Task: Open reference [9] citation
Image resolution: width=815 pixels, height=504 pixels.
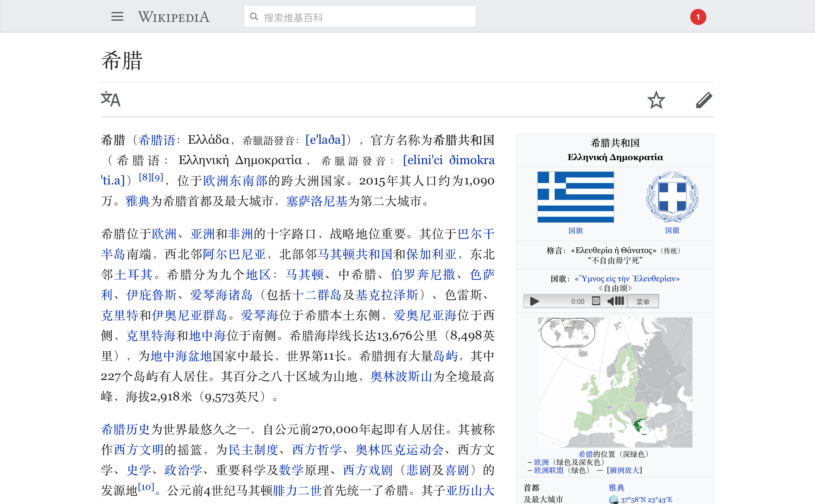Action: pos(157,177)
